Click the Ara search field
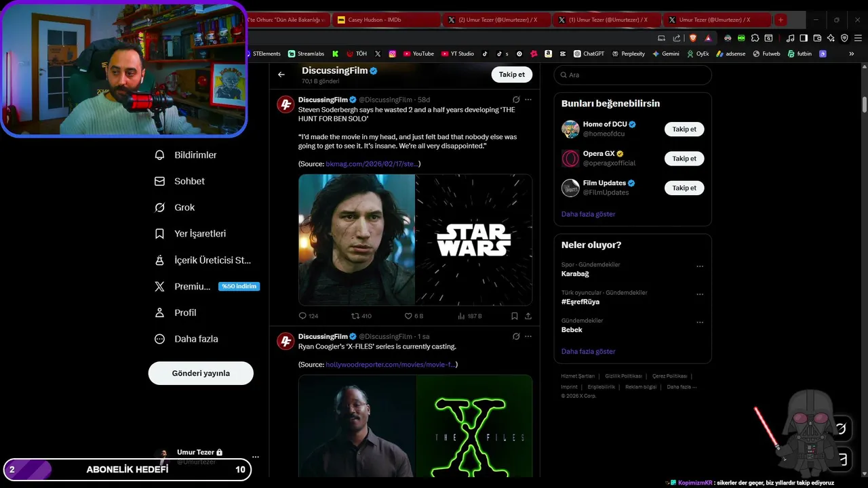Image resolution: width=868 pixels, height=488 pixels. pos(633,75)
